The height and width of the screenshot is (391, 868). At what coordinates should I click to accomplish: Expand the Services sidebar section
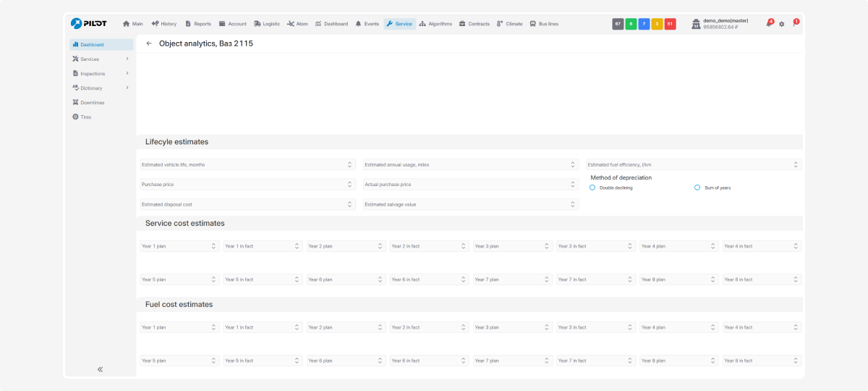pyautogui.click(x=127, y=59)
